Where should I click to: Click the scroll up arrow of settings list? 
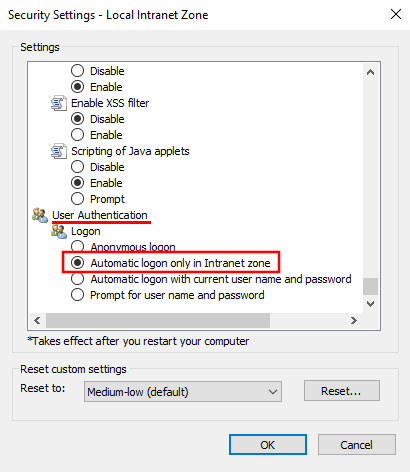coord(370,72)
